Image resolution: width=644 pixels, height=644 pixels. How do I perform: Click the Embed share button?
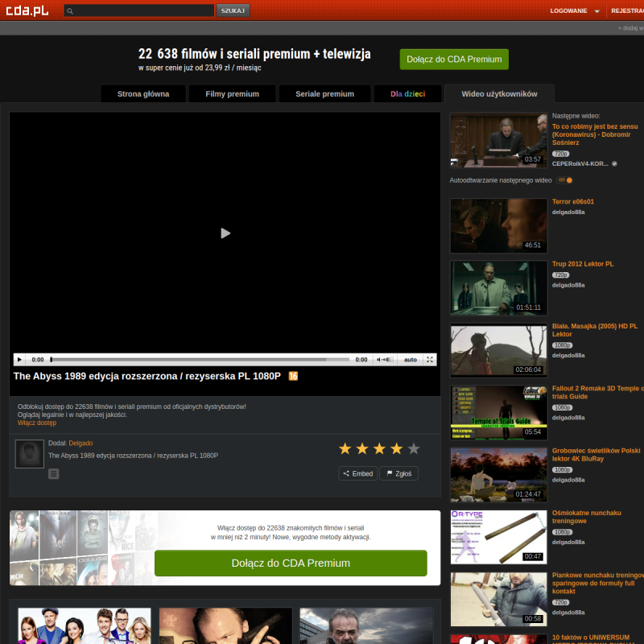pos(357,473)
